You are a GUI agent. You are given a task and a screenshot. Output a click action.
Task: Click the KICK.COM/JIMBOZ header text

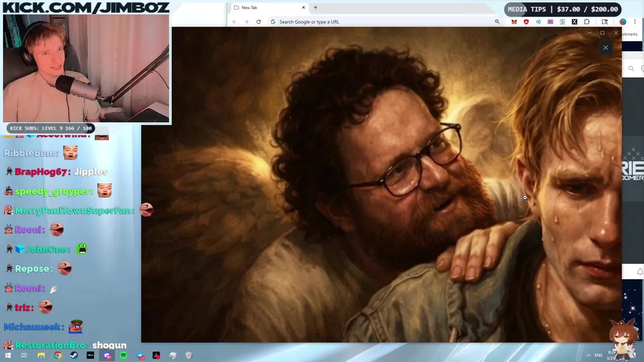coord(86,8)
